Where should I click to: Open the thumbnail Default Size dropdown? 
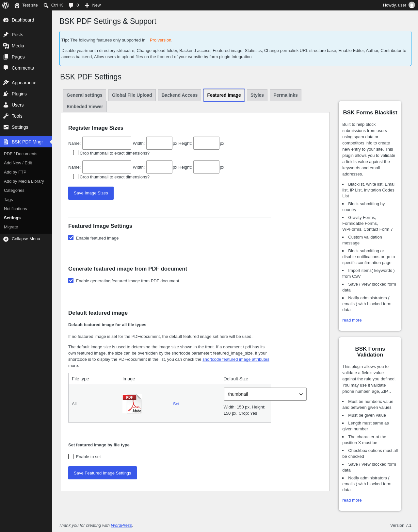coord(265,394)
